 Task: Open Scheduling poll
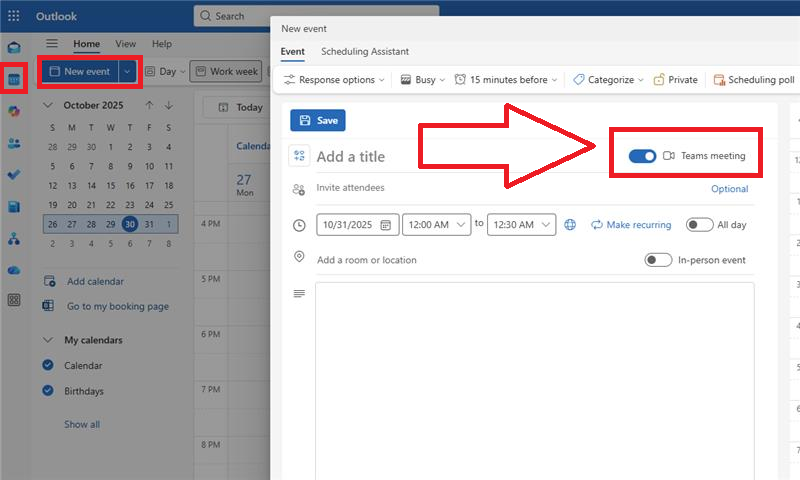(754, 80)
